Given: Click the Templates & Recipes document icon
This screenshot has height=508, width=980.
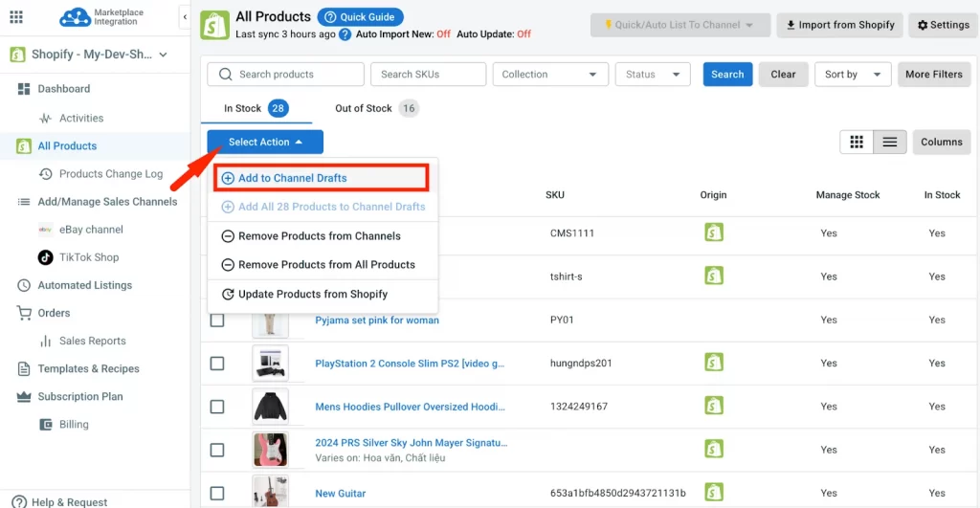Looking at the screenshot, I should tap(24, 368).
